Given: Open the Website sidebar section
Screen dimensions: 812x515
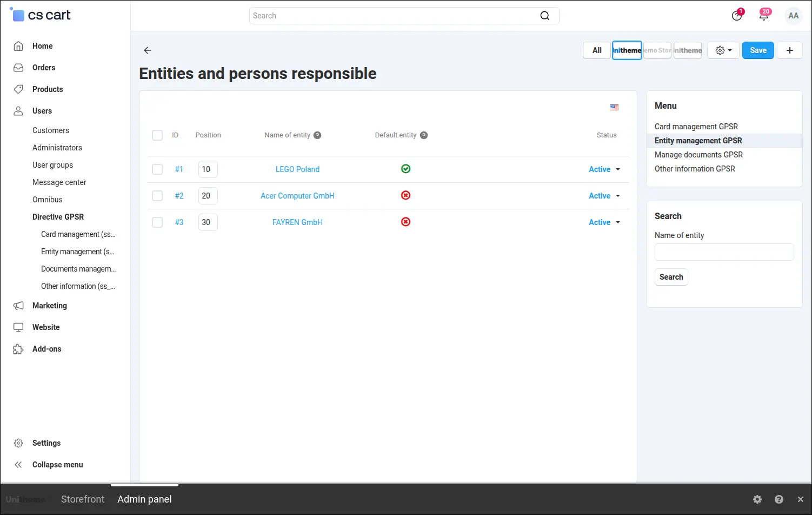Looking at the screenshot, I should [46, 327].
